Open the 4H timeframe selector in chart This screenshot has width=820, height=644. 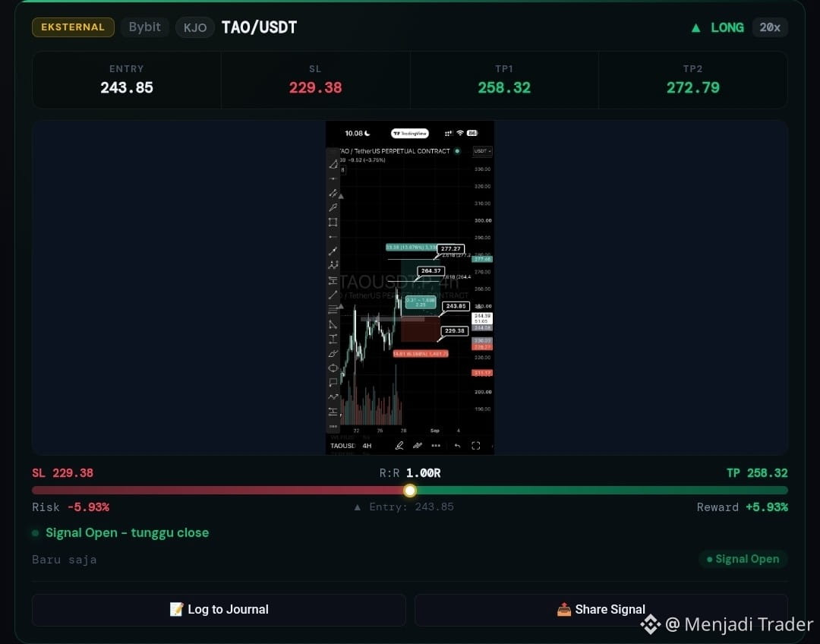[367, 446]
